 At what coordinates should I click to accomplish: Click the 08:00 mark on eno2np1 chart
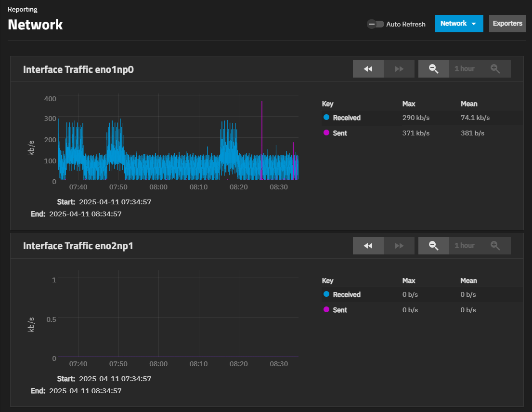[158, 364]
